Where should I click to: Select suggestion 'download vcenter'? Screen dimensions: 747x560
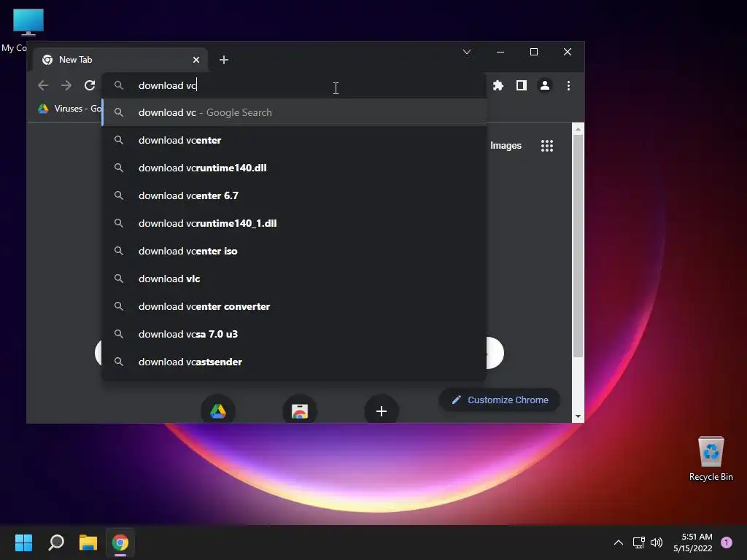295,141
